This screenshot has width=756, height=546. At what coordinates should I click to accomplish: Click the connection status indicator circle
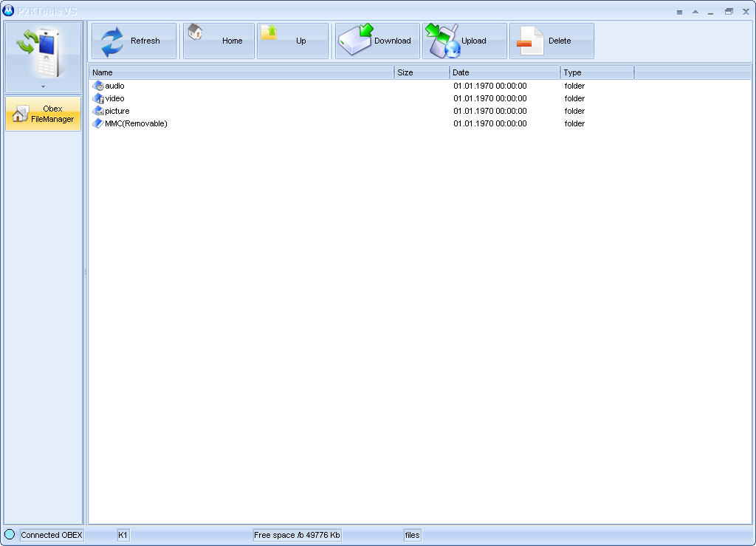10,534
